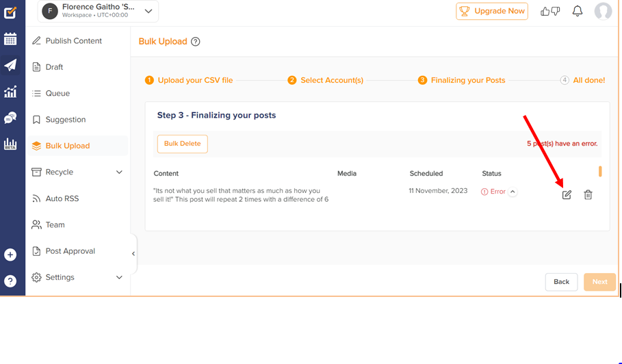Click the edit icon for the errored post
Viewport: 622px width, 364px height.
coord(567,195)
